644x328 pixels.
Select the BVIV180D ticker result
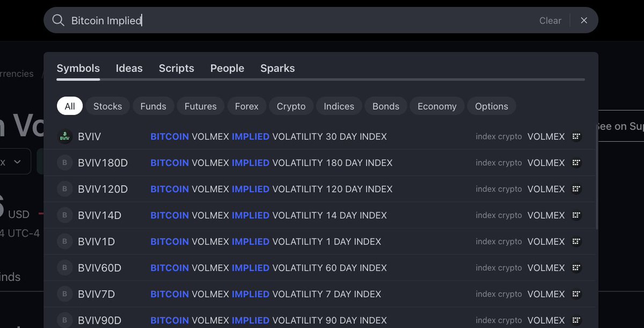coord(103,163)
